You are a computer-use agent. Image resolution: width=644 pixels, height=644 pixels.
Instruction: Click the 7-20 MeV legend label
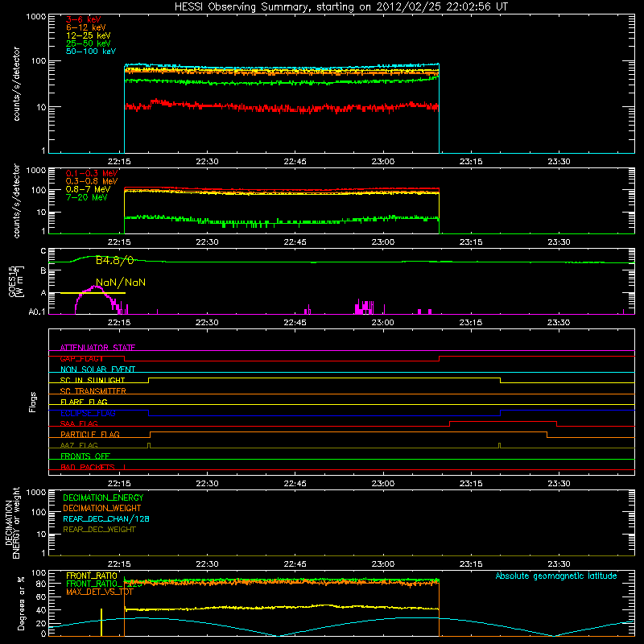(86, 197)
